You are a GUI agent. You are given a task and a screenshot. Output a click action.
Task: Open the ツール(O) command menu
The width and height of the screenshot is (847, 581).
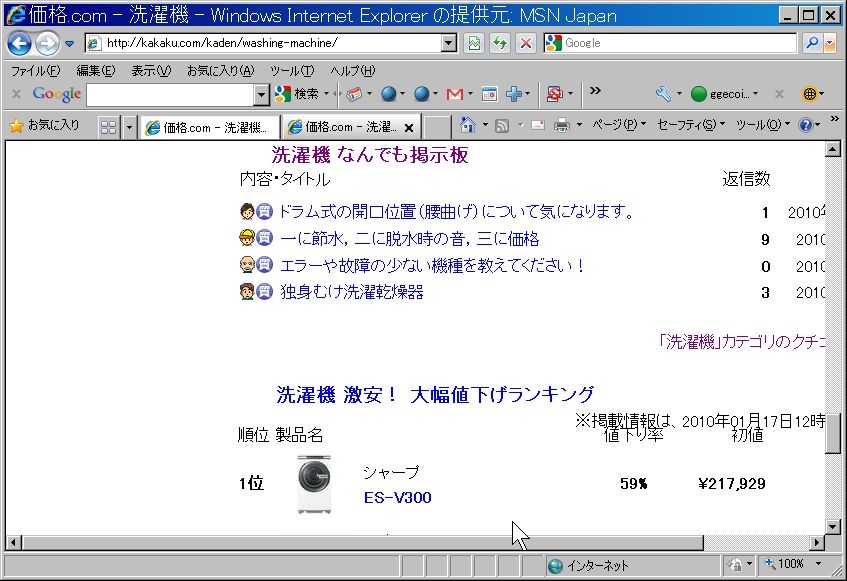click(x=763, y=125)
